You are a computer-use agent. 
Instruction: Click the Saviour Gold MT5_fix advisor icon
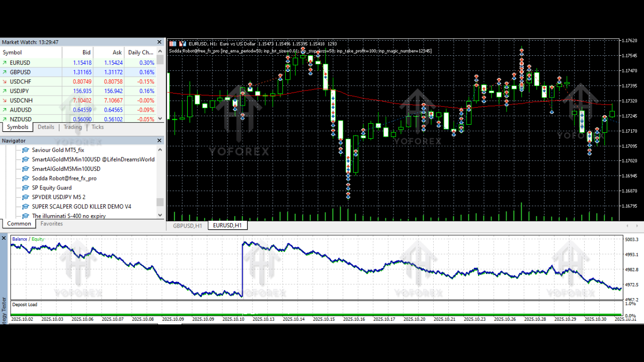tap(26, 150)
